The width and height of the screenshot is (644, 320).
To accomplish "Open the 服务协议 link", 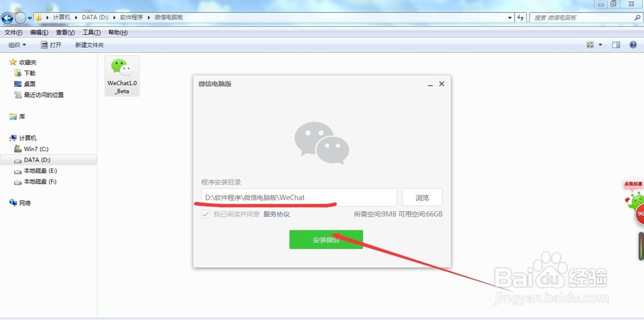I will tap(276, 214).
